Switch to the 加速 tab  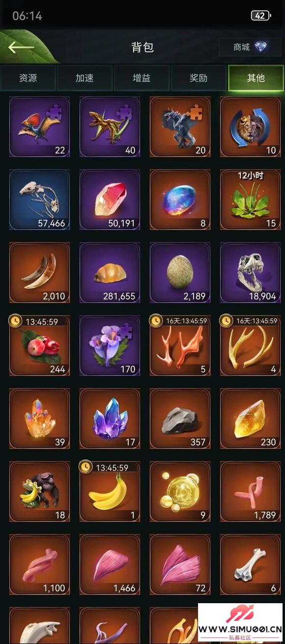coord(85,78)
